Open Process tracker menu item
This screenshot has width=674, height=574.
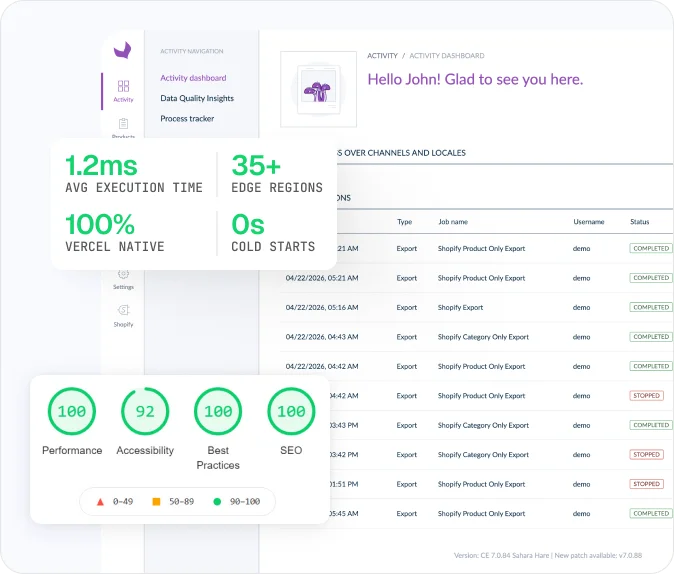pos(187,118)
